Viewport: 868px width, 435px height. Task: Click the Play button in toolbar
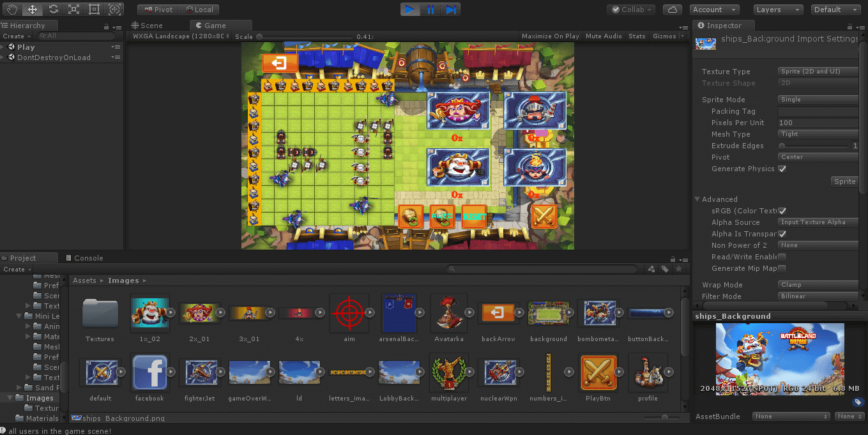[411, 10]
